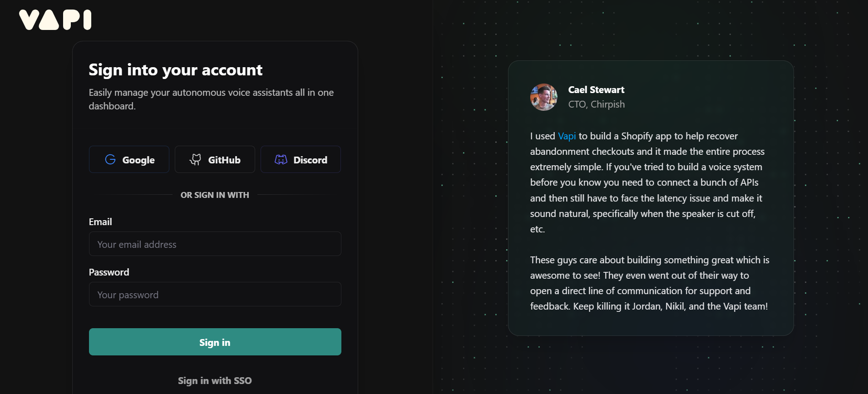Viewport: 868px width, 394px height.
Task: Select the 'Your password' placeholder field
Action: click(x=215, y=294)
